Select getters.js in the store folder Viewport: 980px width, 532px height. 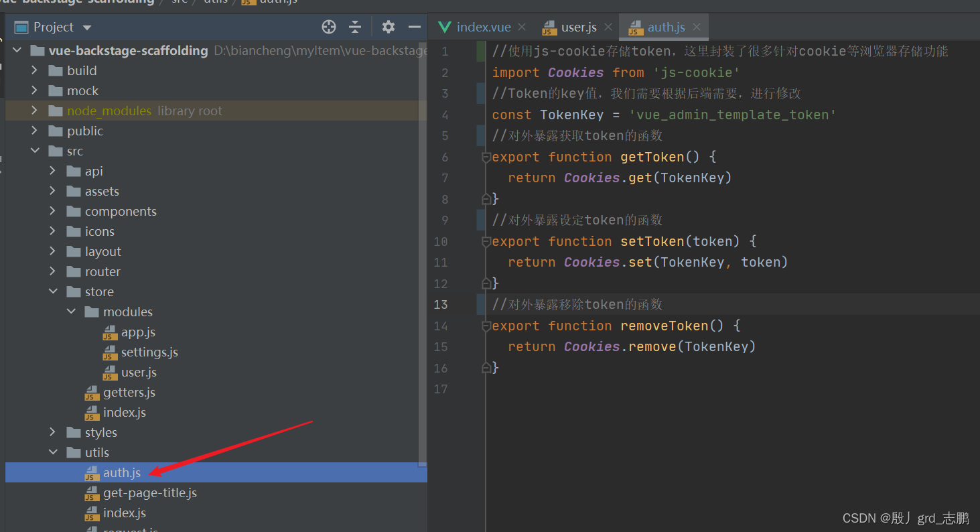coord(129,392)
